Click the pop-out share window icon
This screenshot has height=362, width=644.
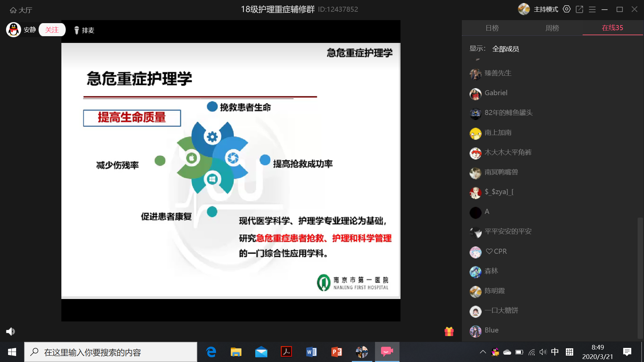[x=579, y=9]
